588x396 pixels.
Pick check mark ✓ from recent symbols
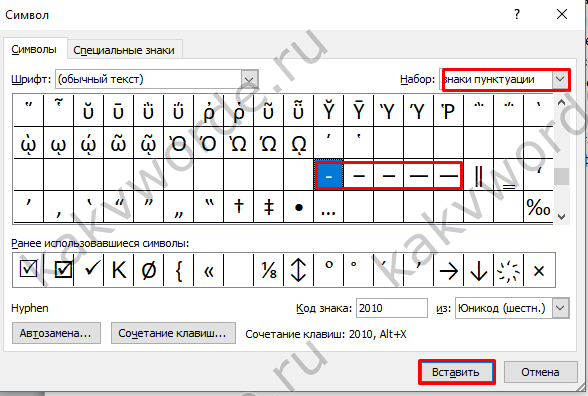point(89,270)
